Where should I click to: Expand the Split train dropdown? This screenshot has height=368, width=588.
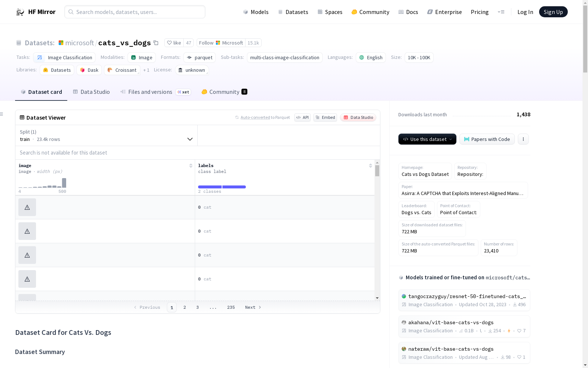coord(107,135)
